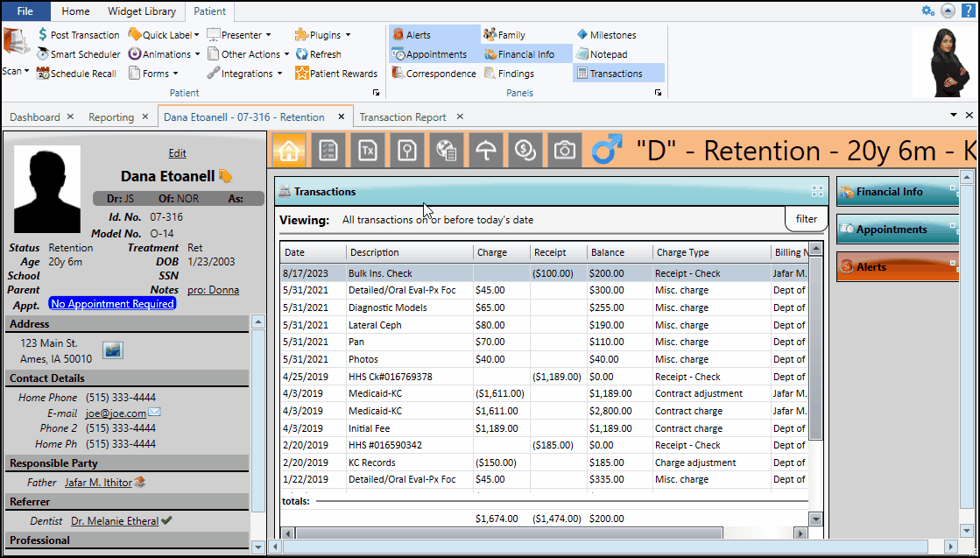Image resolution: width=980 pixels, height=558 pixels.
Task: Click the Jafar M. Ithitor link
Action: click(96, 483)
